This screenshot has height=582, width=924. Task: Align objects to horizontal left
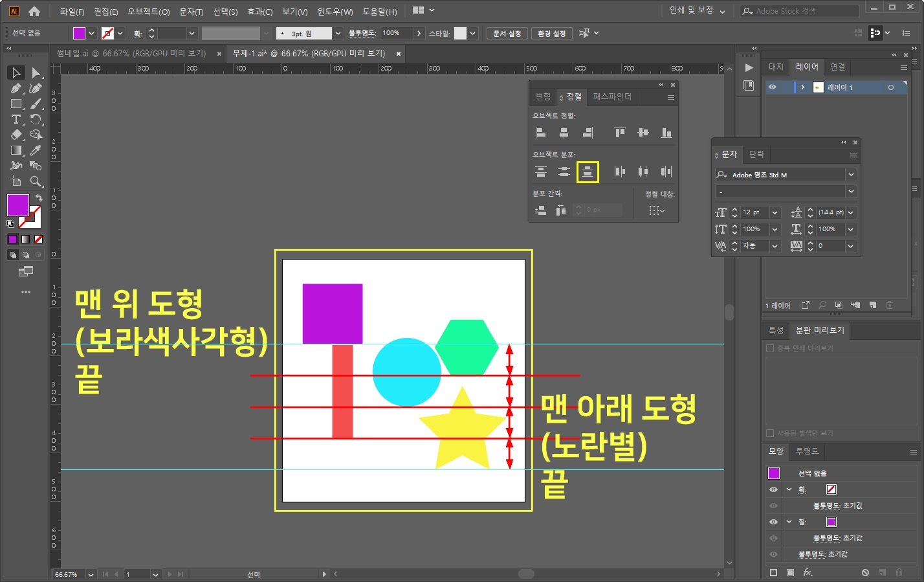[541, 133]
